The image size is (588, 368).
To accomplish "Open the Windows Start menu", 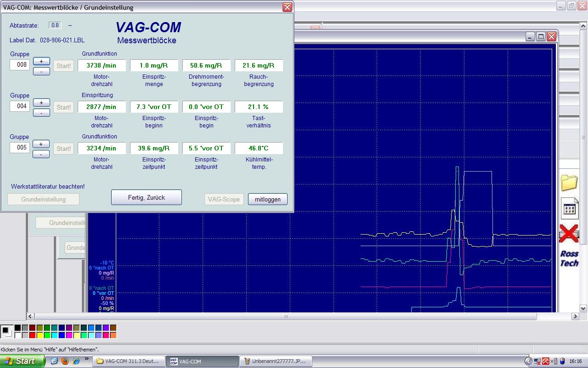I will (x=22, y=361).
